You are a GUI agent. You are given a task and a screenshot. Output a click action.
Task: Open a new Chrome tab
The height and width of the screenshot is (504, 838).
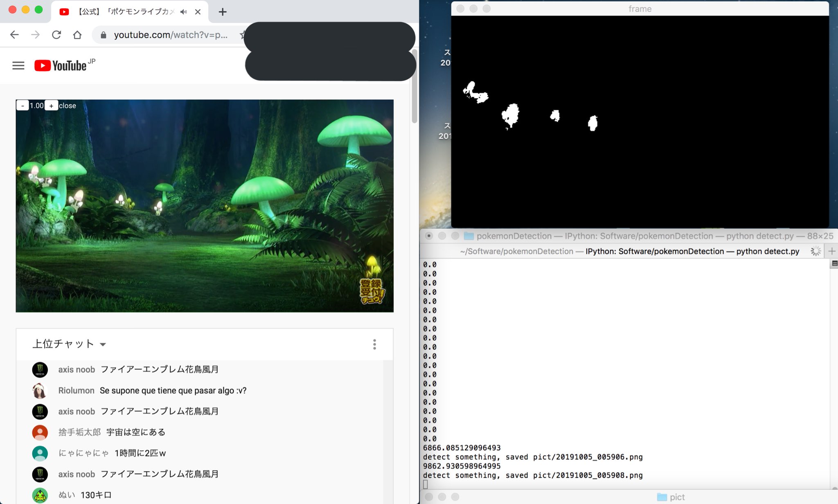pos(223,12)
